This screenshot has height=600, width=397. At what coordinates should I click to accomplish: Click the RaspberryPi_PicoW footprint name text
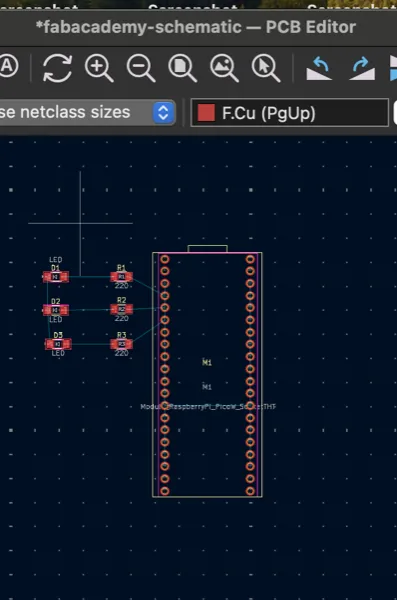pos(208,406)
